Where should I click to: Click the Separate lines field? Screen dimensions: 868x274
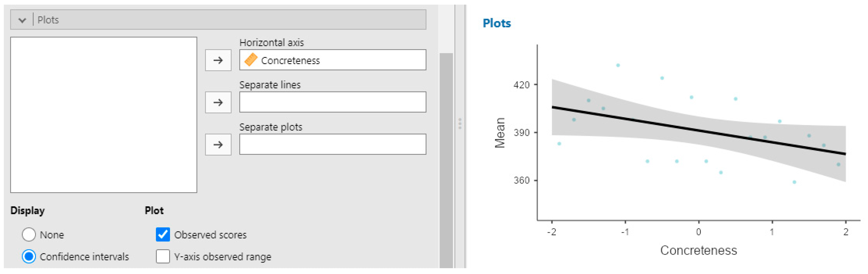[x=332, y=102]
